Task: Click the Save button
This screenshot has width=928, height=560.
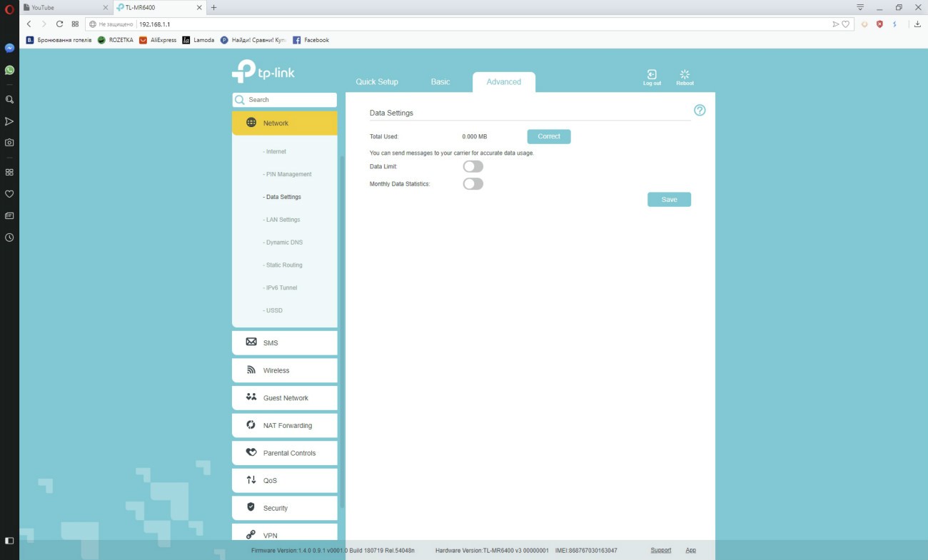Action: click(x=669, y=200)
